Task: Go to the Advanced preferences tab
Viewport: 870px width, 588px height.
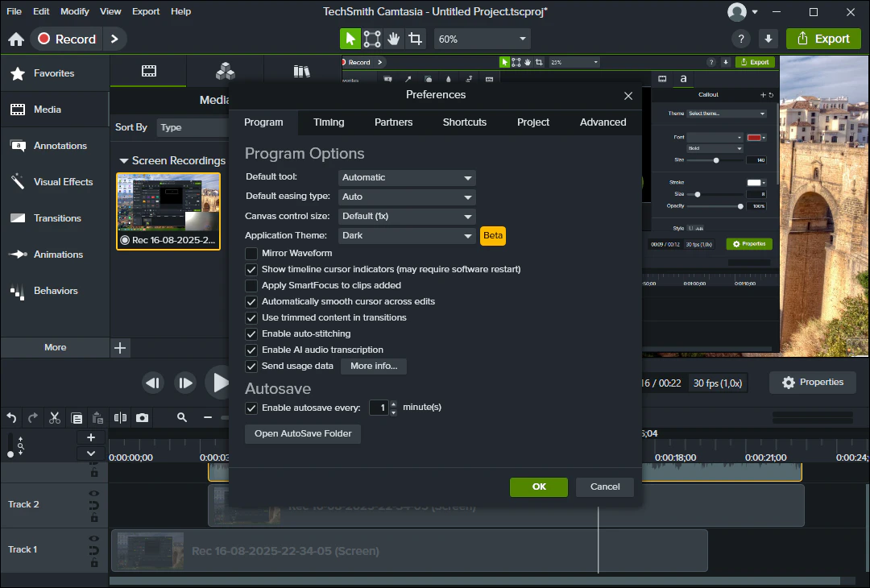Action: click(603, 122)
